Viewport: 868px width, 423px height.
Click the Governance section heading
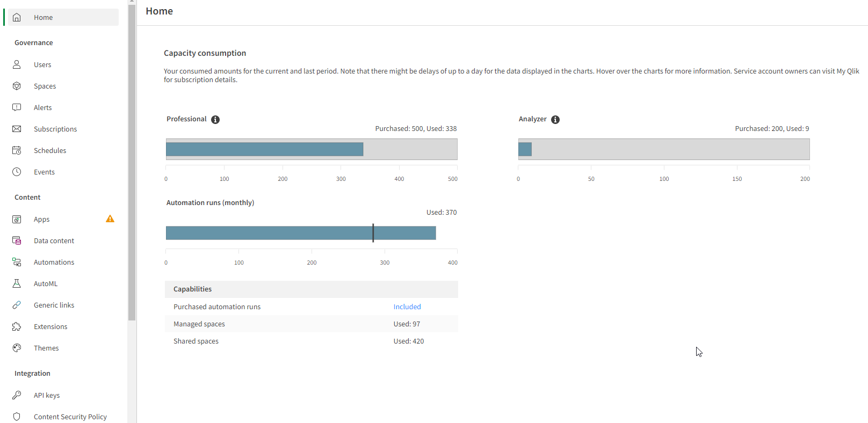pos(34,42)
